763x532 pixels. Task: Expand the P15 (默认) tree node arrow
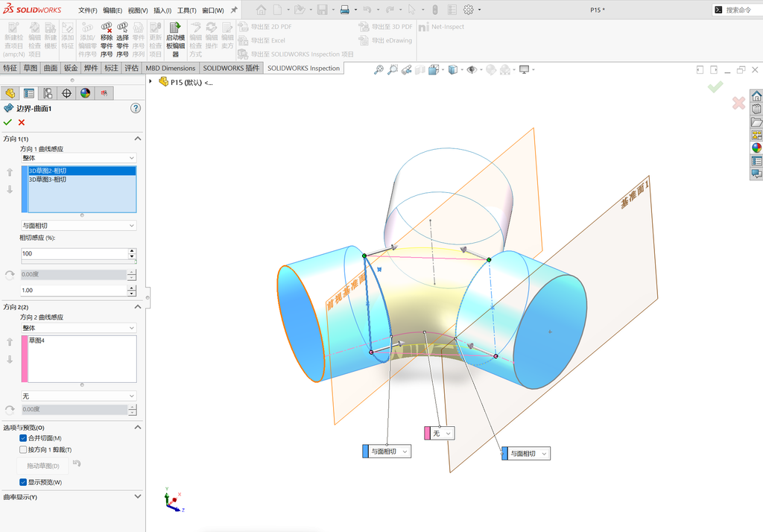pyautogui.click(x=151, y=82)
